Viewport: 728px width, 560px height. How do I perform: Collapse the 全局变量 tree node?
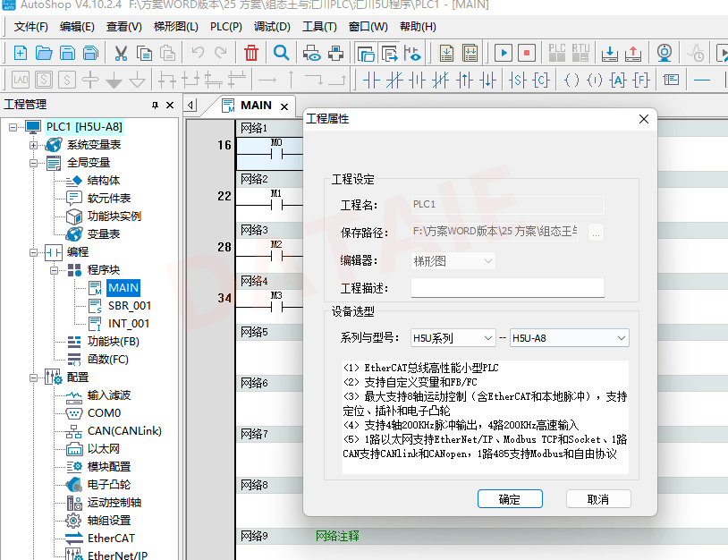[x=34, y=163]
